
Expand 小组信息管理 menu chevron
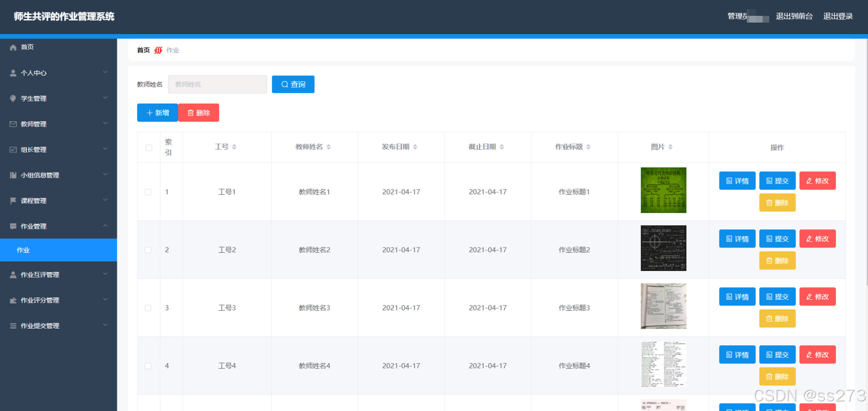click(x=105, y=175)
